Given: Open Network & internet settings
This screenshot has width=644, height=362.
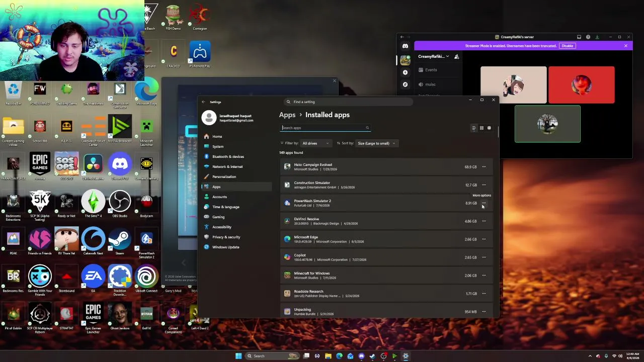Looking at the screenshot, I should (x=236, y=167).
